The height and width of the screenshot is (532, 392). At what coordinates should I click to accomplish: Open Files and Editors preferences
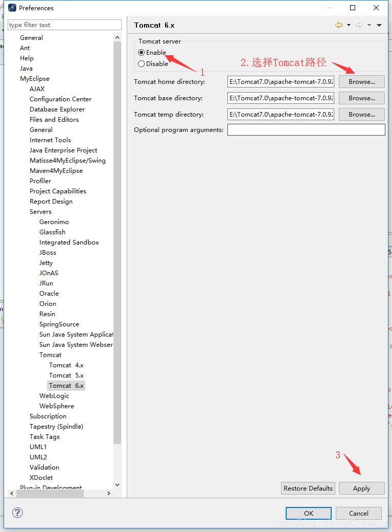54,119
